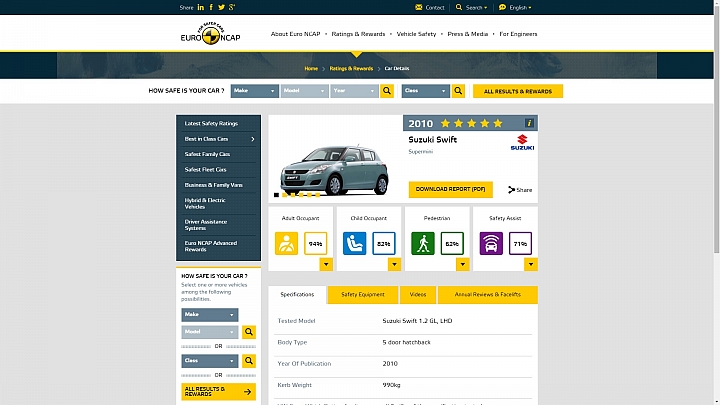Open Driver Assistance Systems item
Viewport: 720px width, 405px height.
(x=218, y=225)
